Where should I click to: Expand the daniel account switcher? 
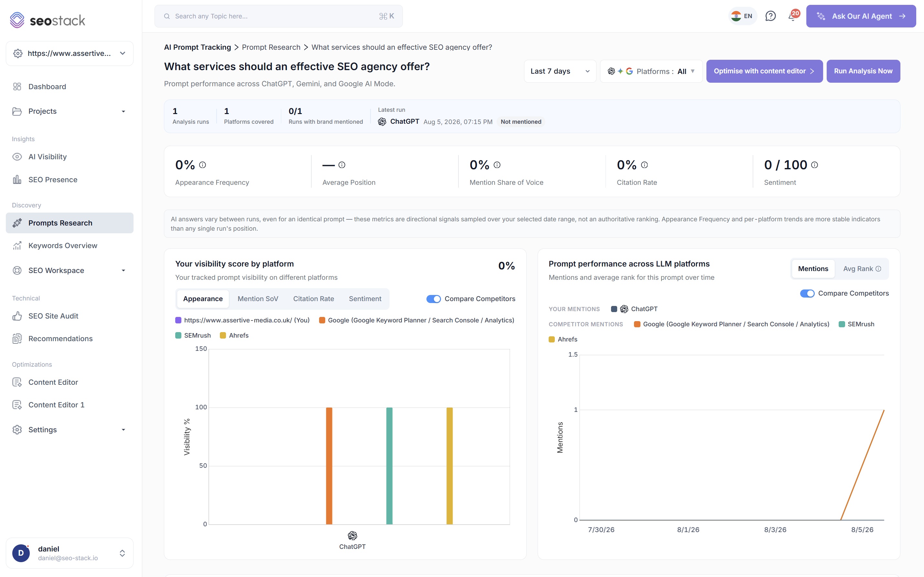pos(122,553)
